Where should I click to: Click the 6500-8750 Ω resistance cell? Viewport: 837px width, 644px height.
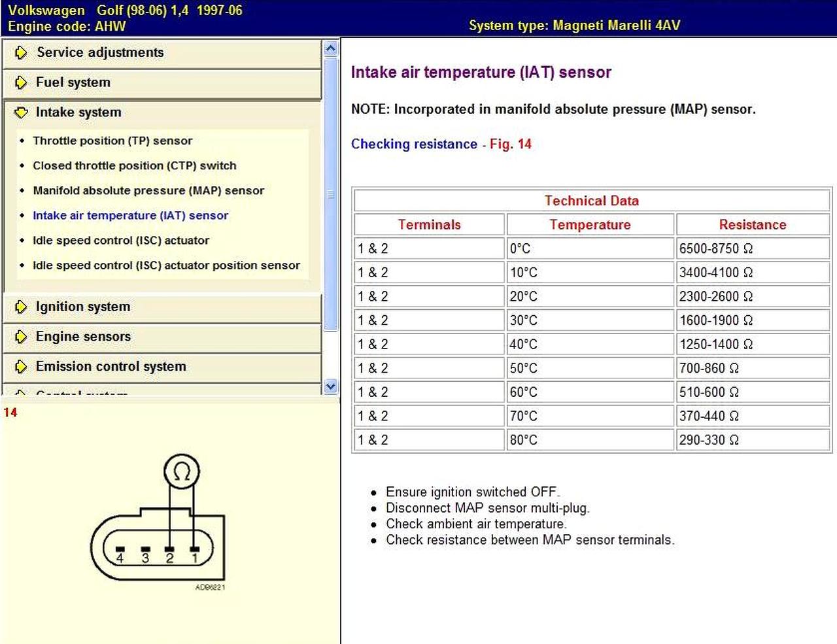[x=753, y=248]
